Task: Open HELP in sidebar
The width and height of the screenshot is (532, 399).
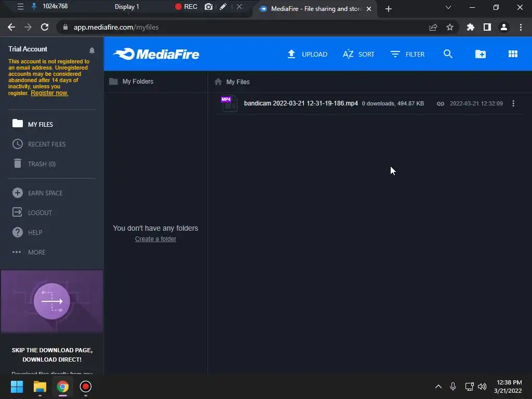Action: (x=27, y=232)
